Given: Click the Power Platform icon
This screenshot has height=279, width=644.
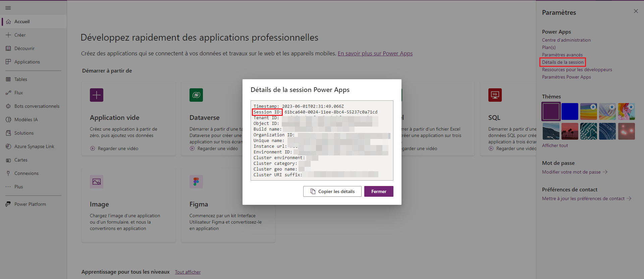Looking at the screenshot, I should click(x=8, y=204).
